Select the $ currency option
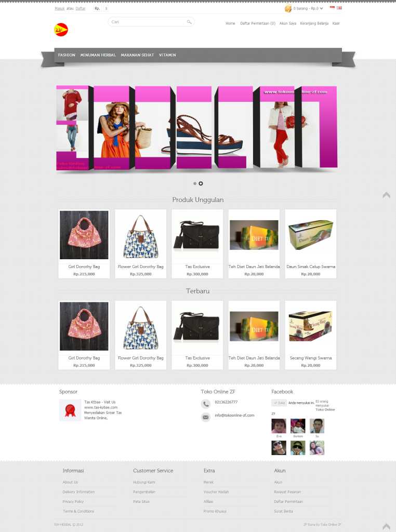The image size is (396, 532). tap(106, 8)
